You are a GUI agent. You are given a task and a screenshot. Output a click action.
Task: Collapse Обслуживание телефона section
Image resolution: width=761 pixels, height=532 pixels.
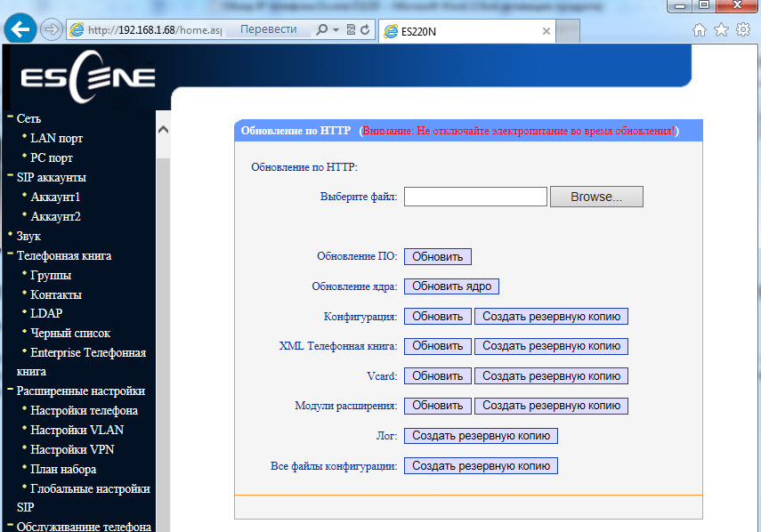pos(10,525)
